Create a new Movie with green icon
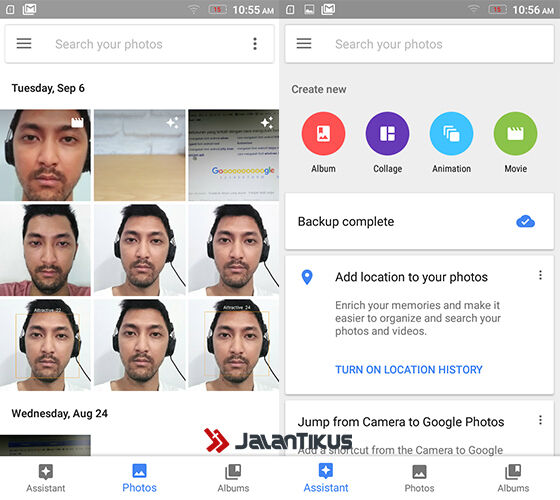 [x=515, y=134]
